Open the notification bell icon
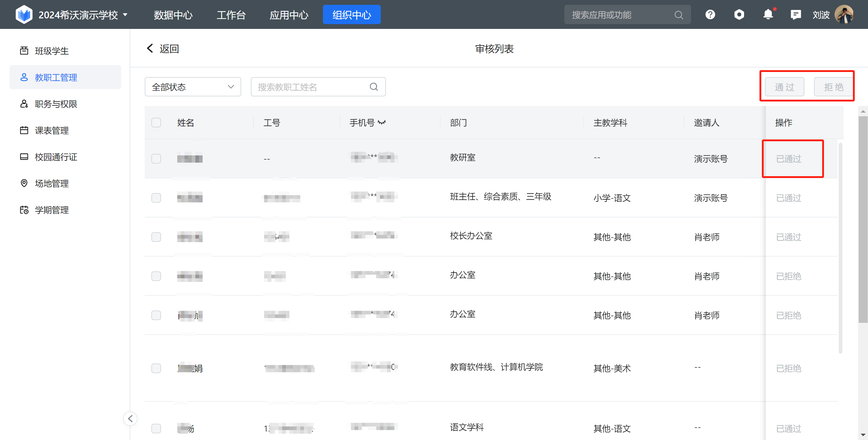This screenshot has height=440, width=868. coord(768,14)
